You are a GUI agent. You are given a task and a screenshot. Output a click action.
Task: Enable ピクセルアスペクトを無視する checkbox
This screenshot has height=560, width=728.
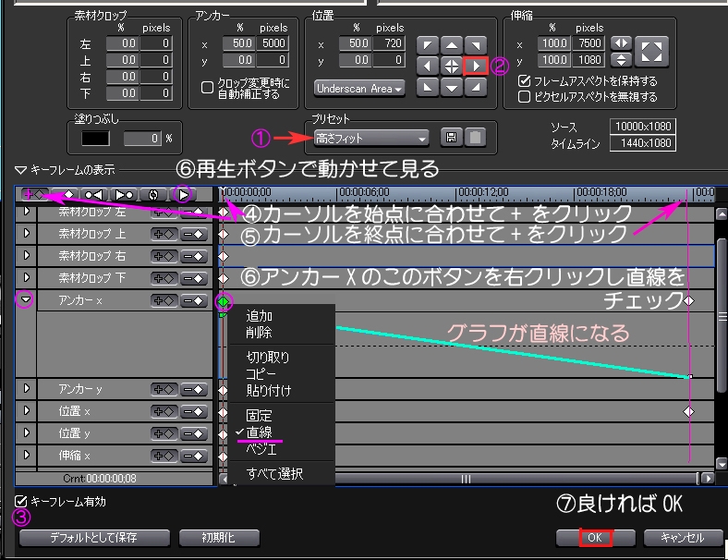[x=525, y=96]
